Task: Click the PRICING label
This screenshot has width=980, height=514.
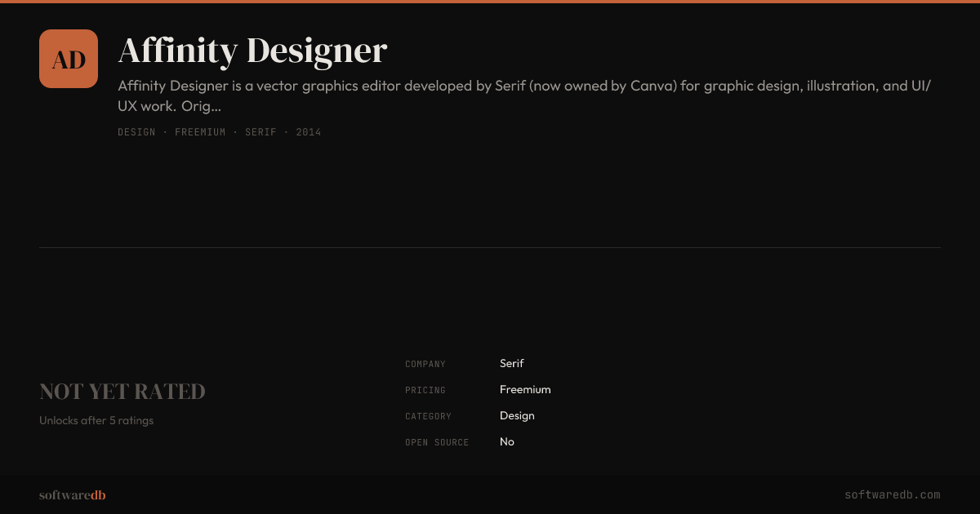Action: (x=425, y=391)
